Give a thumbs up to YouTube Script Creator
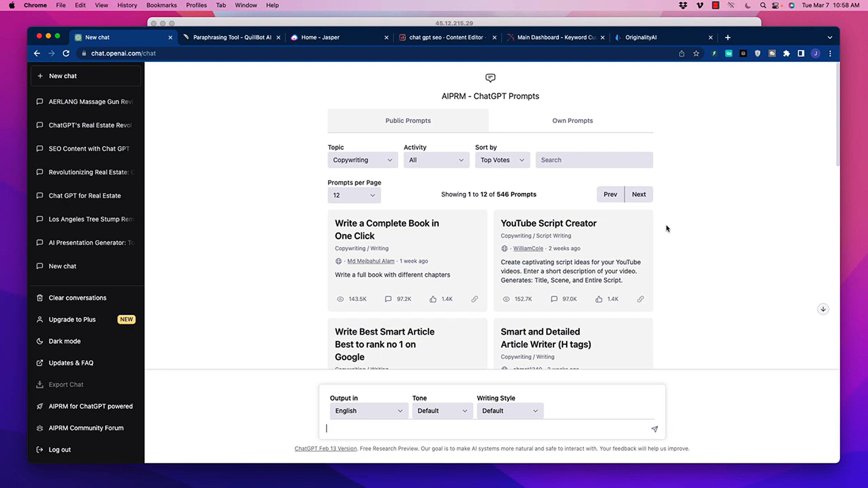This screenshot has height=488, width=868. 599,299
